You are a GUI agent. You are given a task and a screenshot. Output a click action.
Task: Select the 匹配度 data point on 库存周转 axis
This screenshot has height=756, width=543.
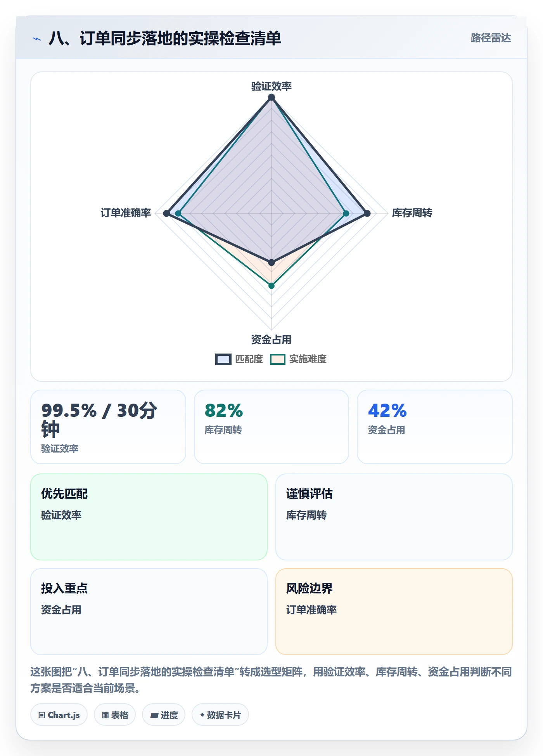pos(367,213)
